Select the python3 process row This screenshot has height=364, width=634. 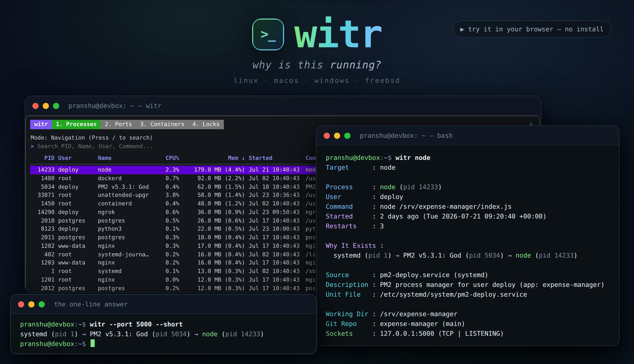pyautogui.click(x=173, y=229)
